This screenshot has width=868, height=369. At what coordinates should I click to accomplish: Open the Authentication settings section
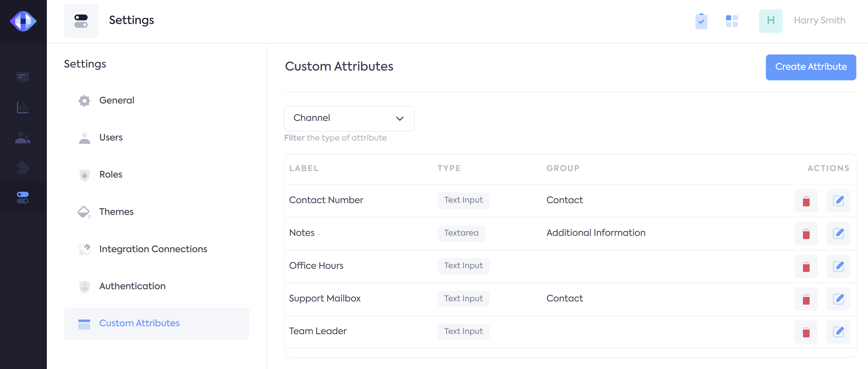coord(132,286)
